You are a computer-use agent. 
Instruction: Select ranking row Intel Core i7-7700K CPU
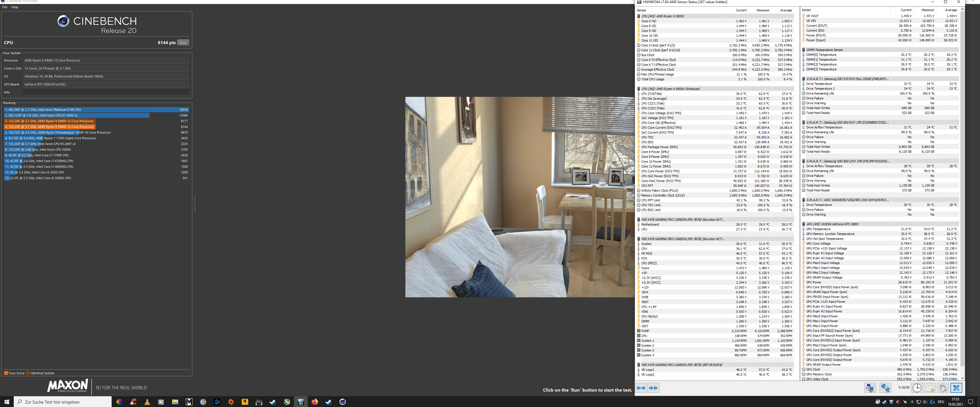pos(97,155)
